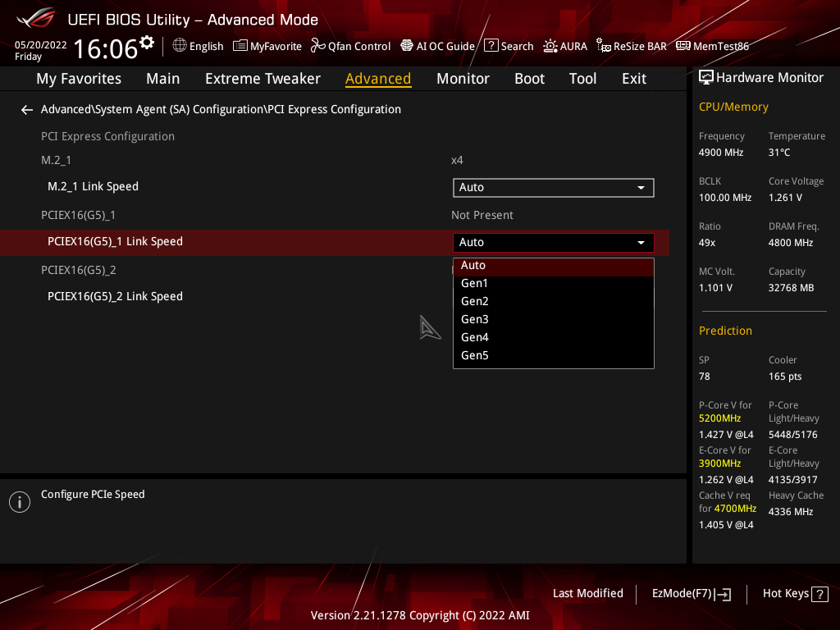Click Last Modified button
This screenshot has width=840, height=630.
pos(587,594)
